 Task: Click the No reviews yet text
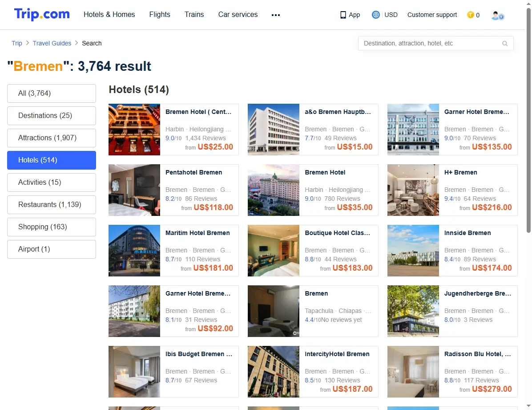click(x=342, y=320)
